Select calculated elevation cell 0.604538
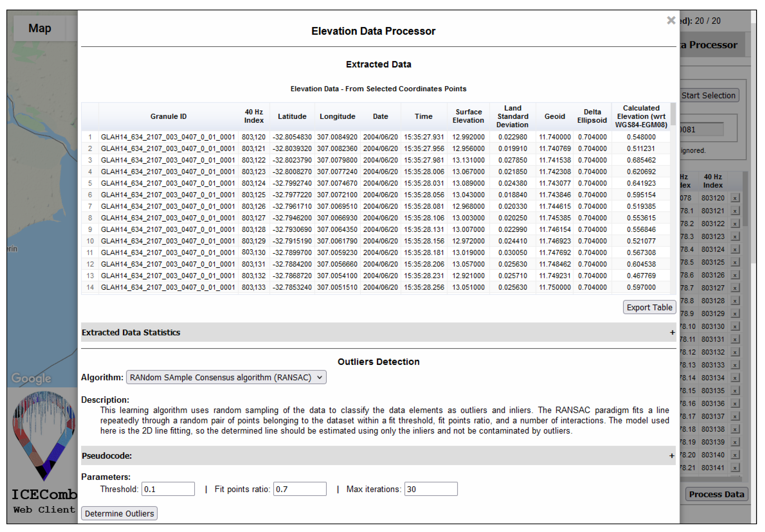Screen dimensions: 765x532 (641, 264)
